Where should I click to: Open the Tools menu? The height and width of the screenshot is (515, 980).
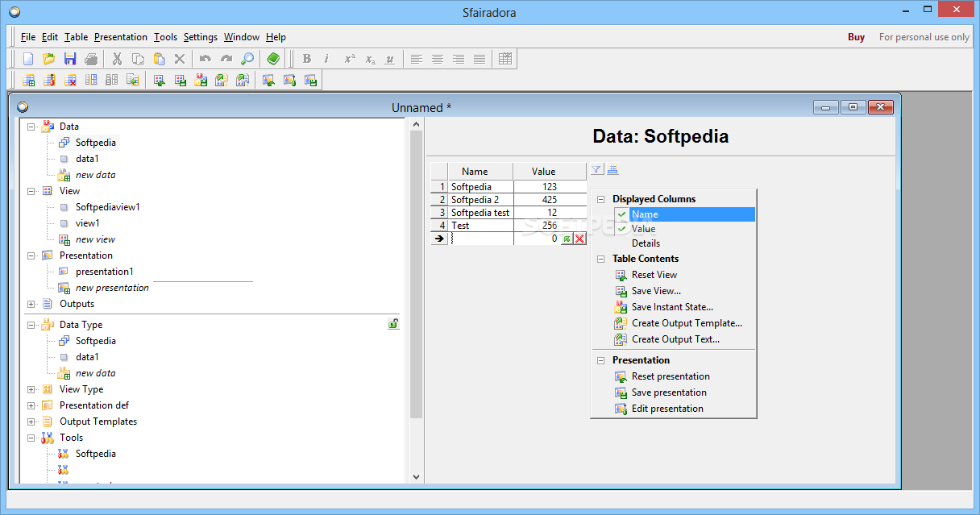165,37
